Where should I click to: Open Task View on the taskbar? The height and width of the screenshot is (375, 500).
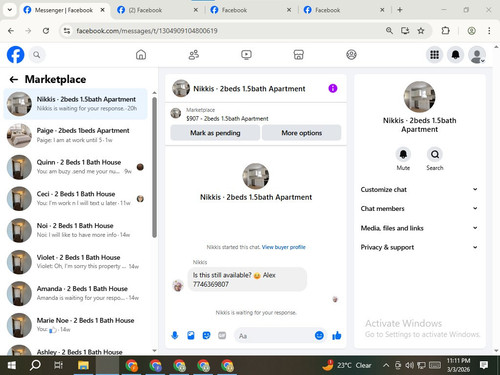coord(59,365)
